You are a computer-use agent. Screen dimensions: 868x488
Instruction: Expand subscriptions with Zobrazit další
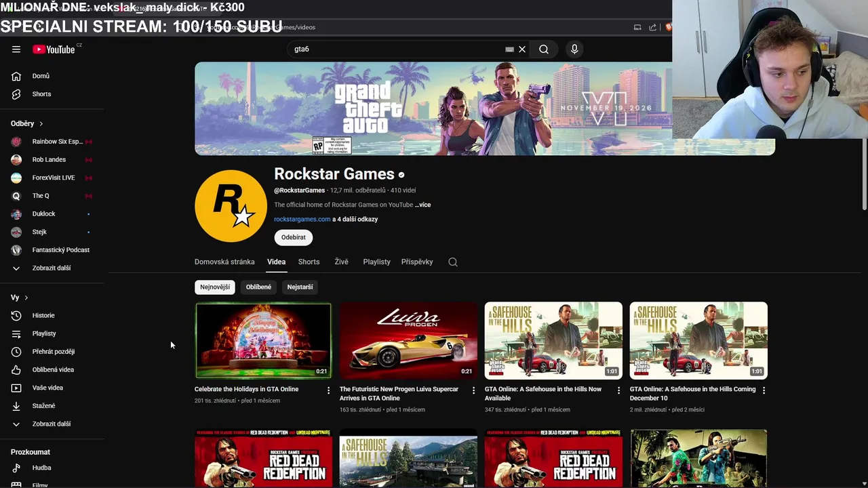pyautogui.click(x=52, y=268)
